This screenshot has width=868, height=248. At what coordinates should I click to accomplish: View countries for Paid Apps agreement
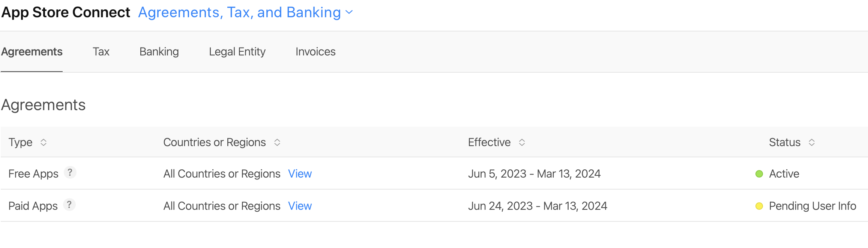pyautogui.click(x=300, y=206)
